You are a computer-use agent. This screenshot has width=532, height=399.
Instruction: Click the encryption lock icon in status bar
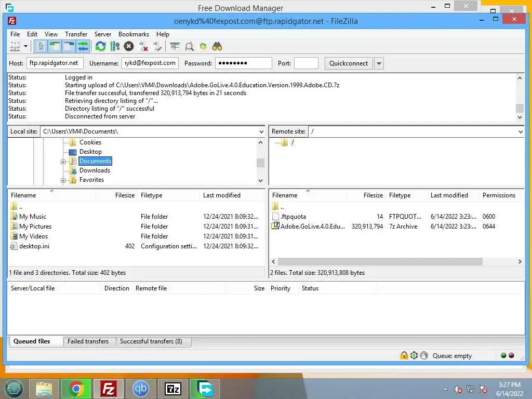[404, 355]
